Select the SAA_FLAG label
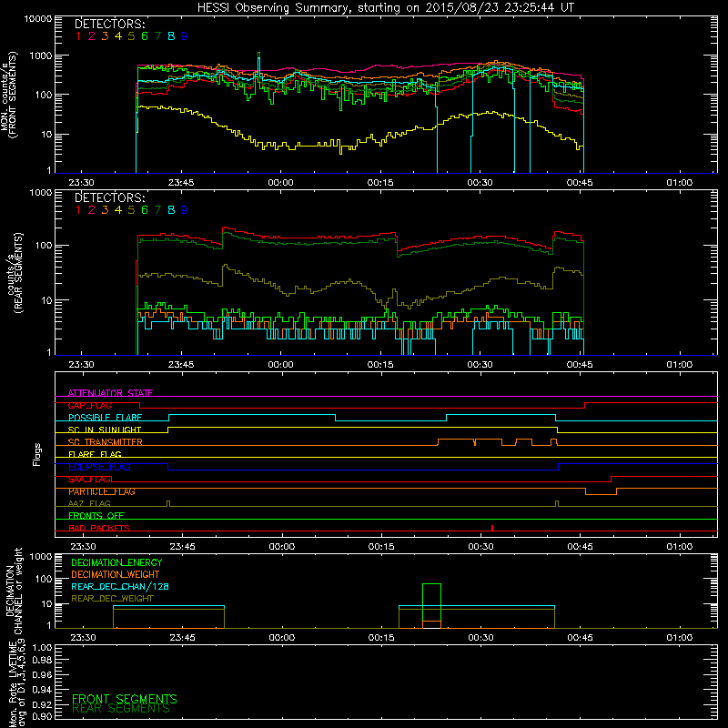 point(89,480)
